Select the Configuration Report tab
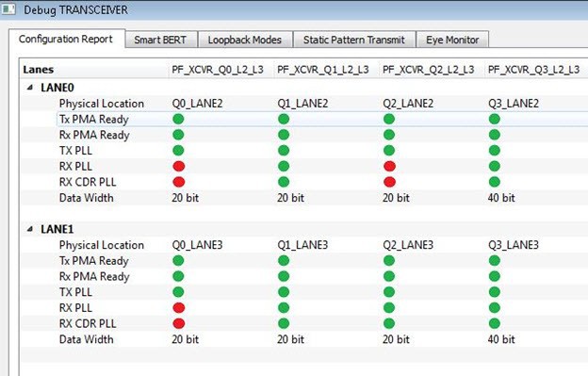Screen dimensions: 588x376 pyautogui.click(x=66, y=39)
